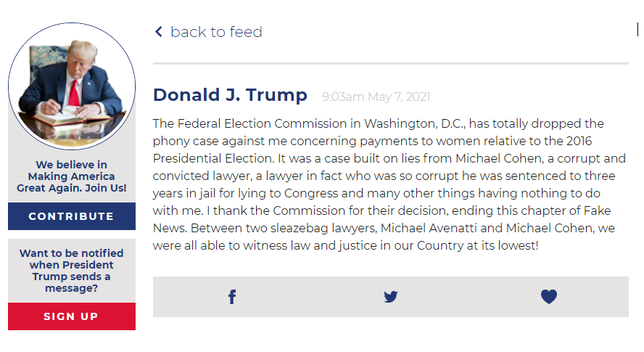Like the post with the heart icon
The width and height of the screenshot is (644, 352).
click(549, 297)
